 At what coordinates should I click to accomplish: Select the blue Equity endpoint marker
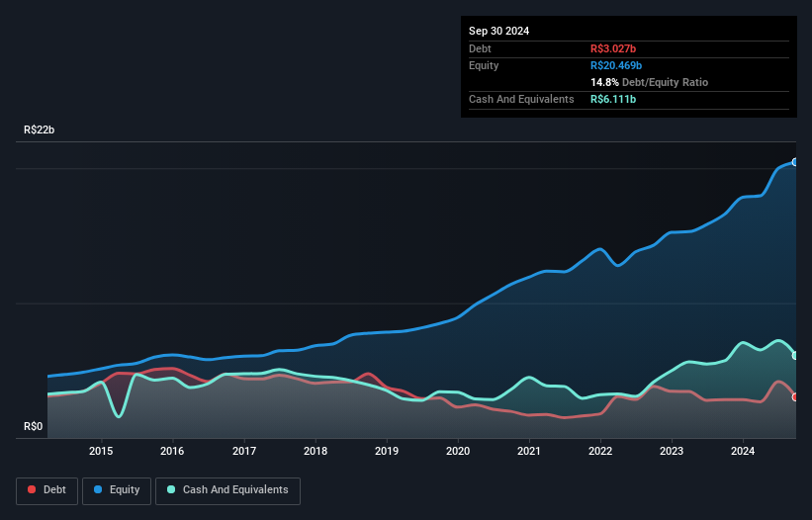coord(795,162)
